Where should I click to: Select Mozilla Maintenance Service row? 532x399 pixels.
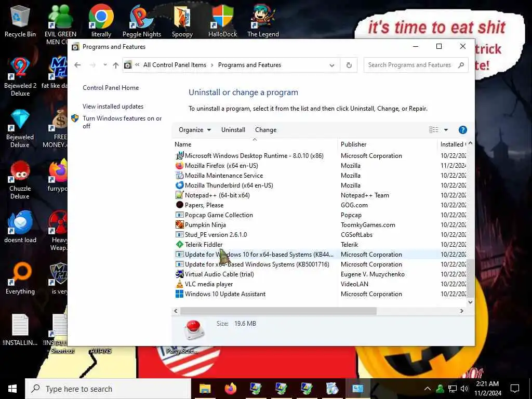click(x=320, y=176)
